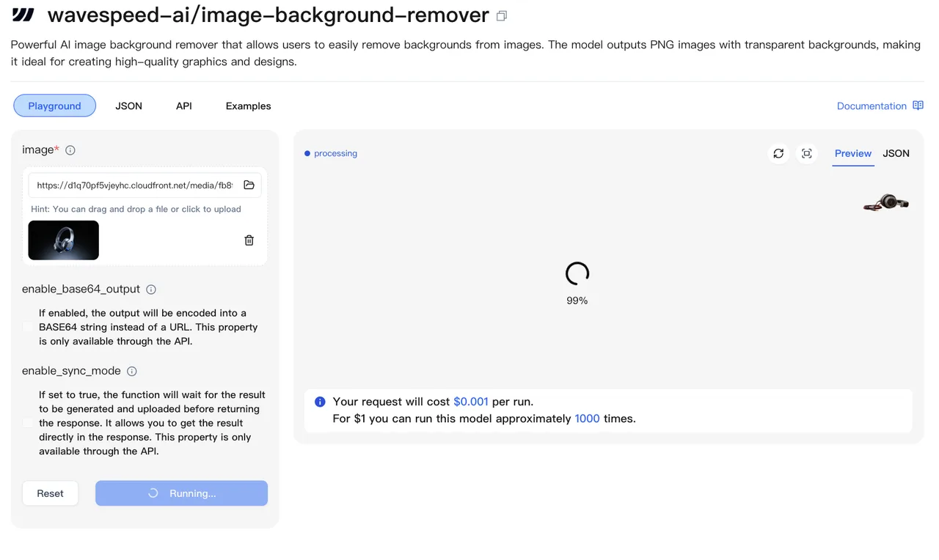Click the small example thumbnail in output panel
This screenshot has width=939, height=560.
[x=886, y=202]
